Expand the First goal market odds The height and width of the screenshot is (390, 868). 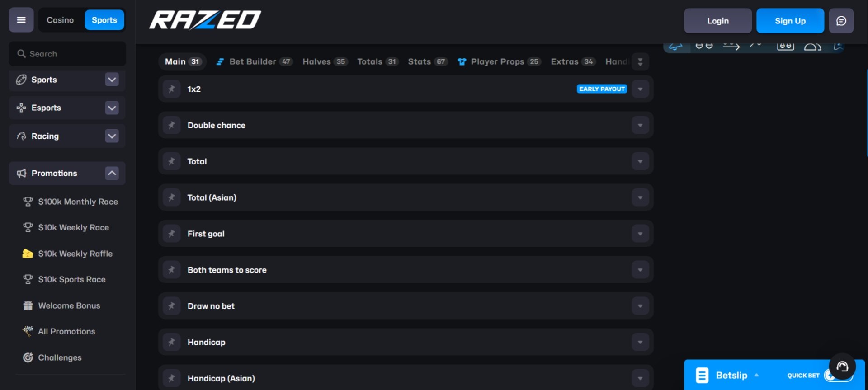[640, 234]
